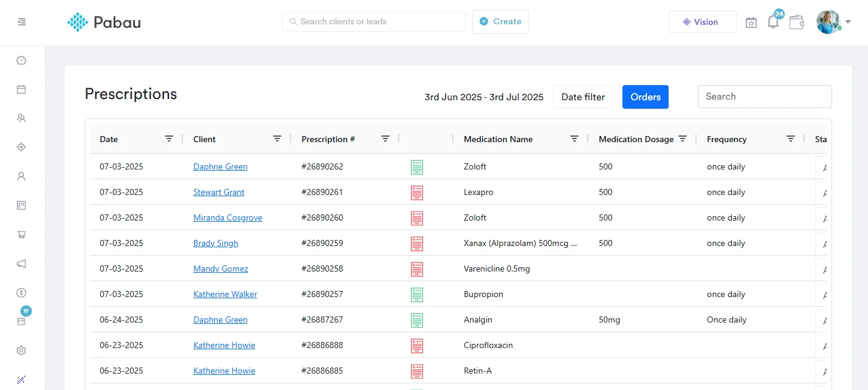Open the shopping cart sidebar icon
The height and width of the screenshot is (390, 868).
(21, 234)
